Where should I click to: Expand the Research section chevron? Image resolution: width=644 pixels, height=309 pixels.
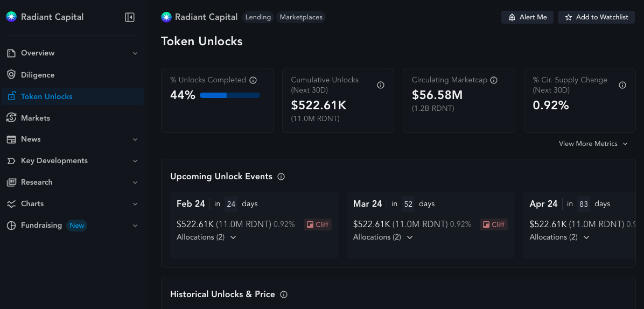click(135, 182)
